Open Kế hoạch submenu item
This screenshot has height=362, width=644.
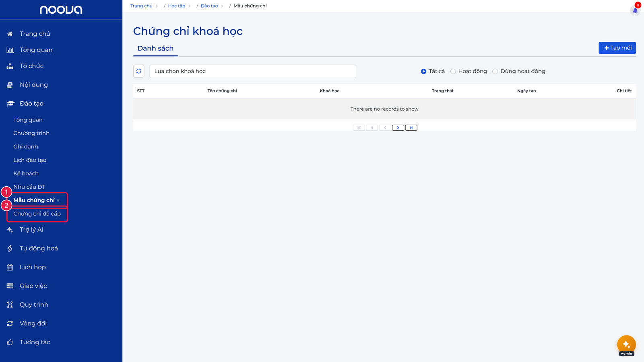(26, 173)
